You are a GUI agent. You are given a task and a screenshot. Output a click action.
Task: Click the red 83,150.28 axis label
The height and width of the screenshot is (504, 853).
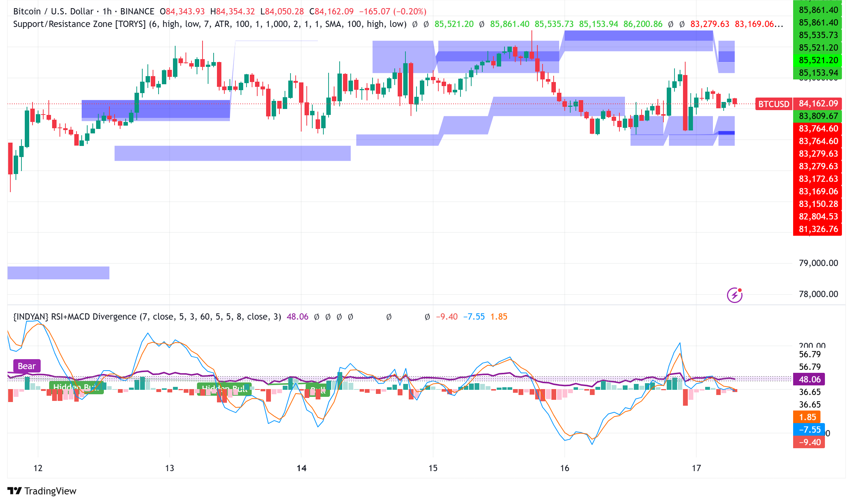pyautogui.click(x=818, y=204)
